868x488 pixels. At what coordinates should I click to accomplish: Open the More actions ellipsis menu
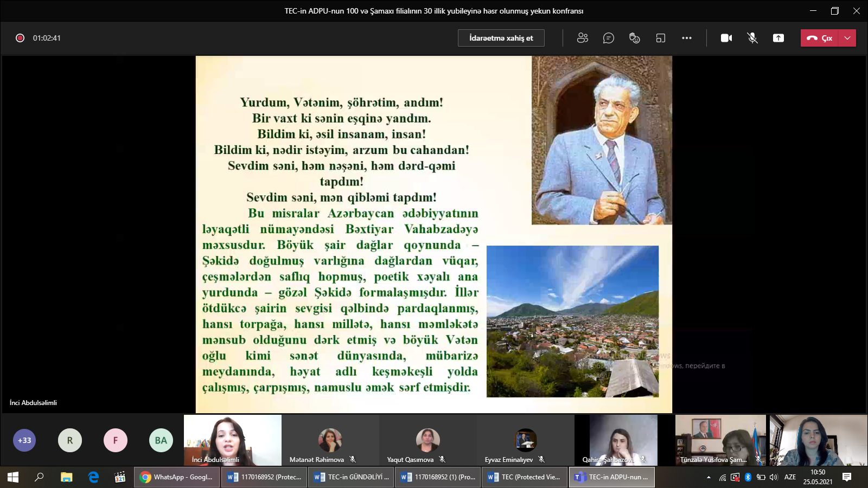click(x=687, y=38)
